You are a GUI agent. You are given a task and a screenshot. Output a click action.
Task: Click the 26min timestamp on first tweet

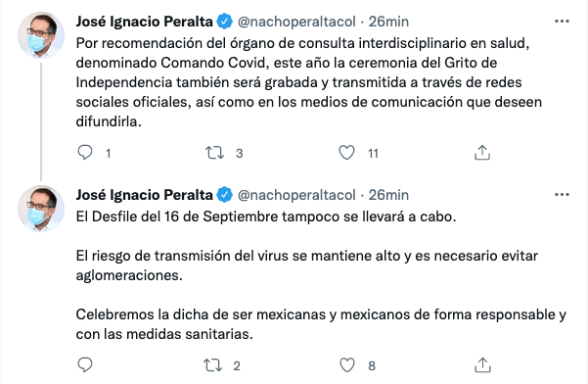click(388, 22)
